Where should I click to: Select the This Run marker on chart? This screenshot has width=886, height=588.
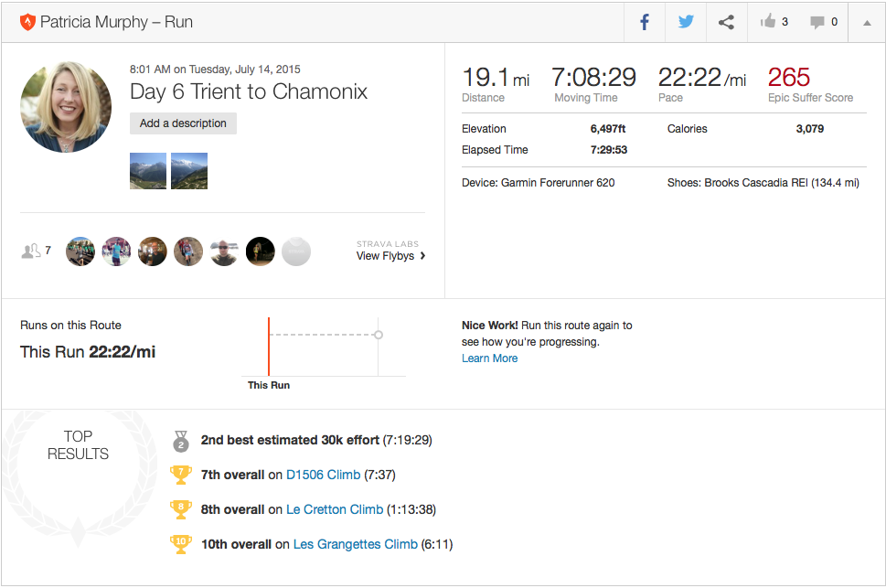pyautogui.click(x=269, y=347)
